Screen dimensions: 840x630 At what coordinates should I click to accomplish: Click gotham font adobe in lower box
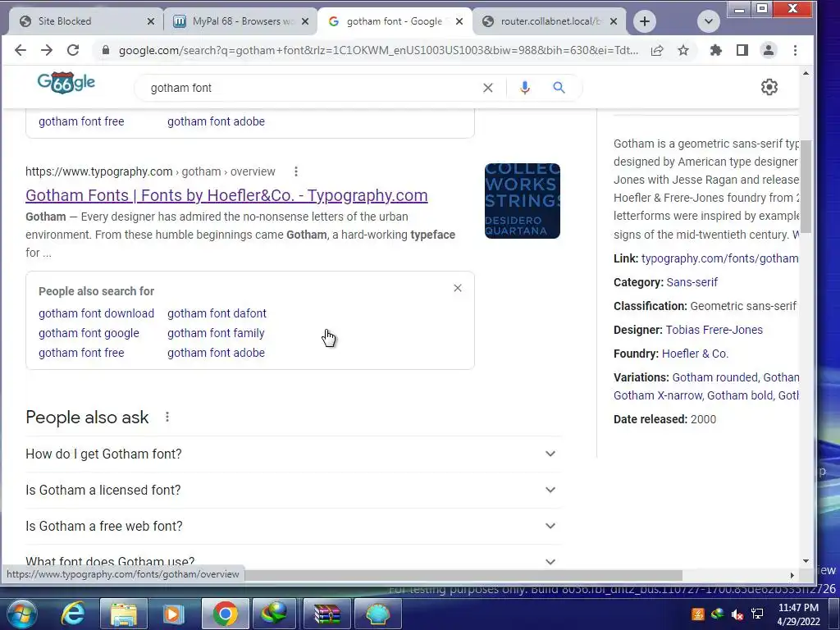pos(216,353)
